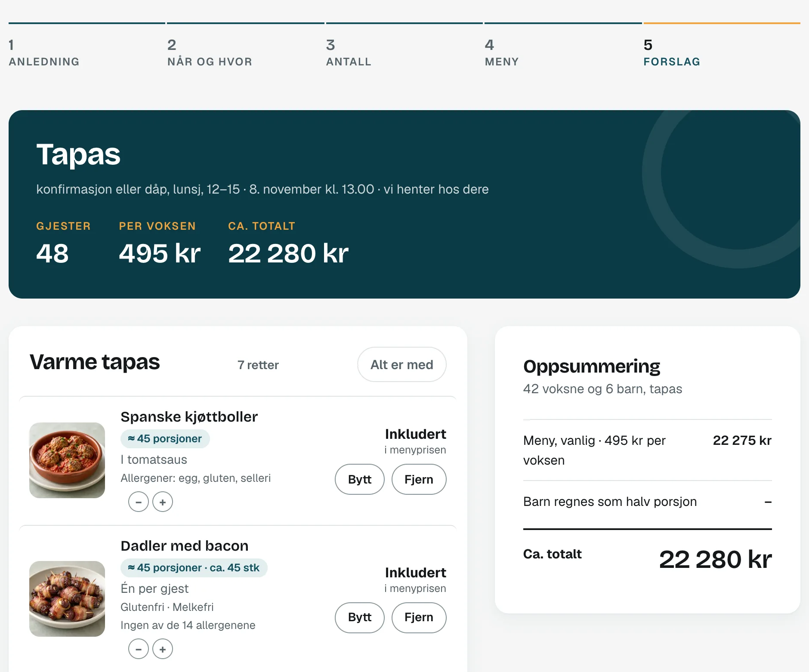
Task: Click Ingen av de 14 allergenene text
Action: click(x=188, y=625)
